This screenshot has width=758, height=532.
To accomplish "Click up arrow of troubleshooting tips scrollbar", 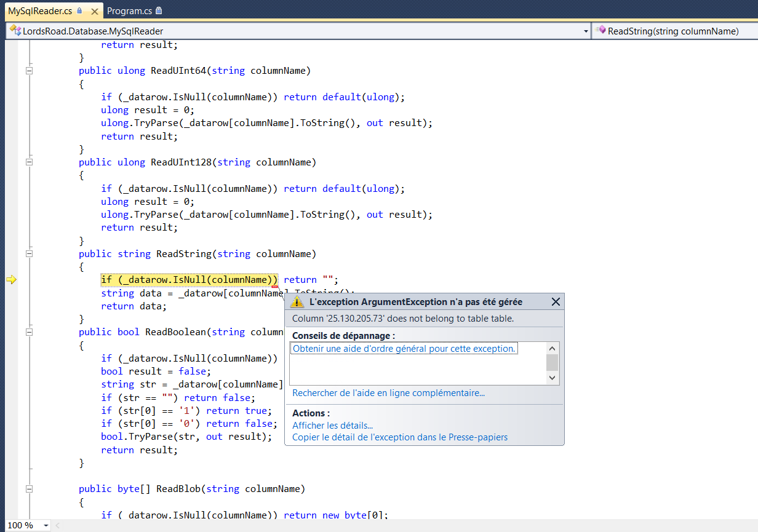I will (x=552, y=348).
